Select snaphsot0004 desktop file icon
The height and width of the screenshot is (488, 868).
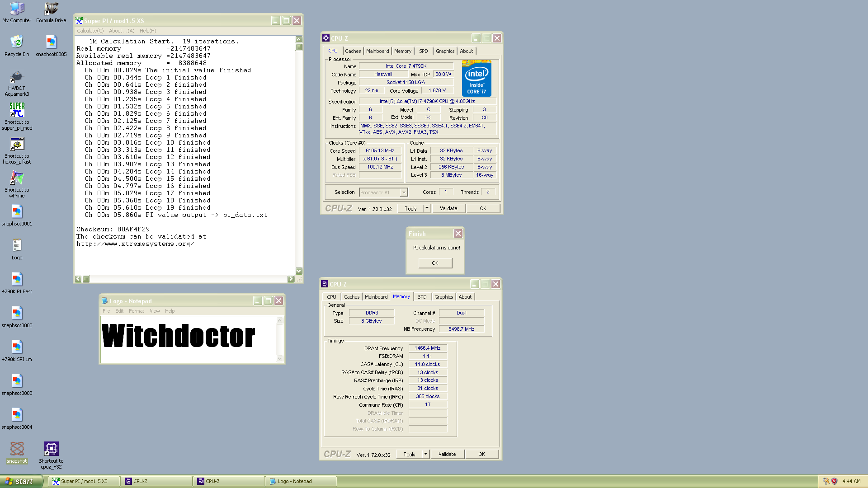pyautogui.click(x=17, y=418)
